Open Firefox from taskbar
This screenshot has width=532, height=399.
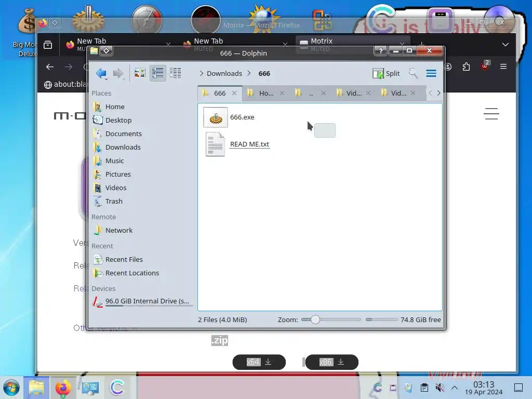coord(63,388)
